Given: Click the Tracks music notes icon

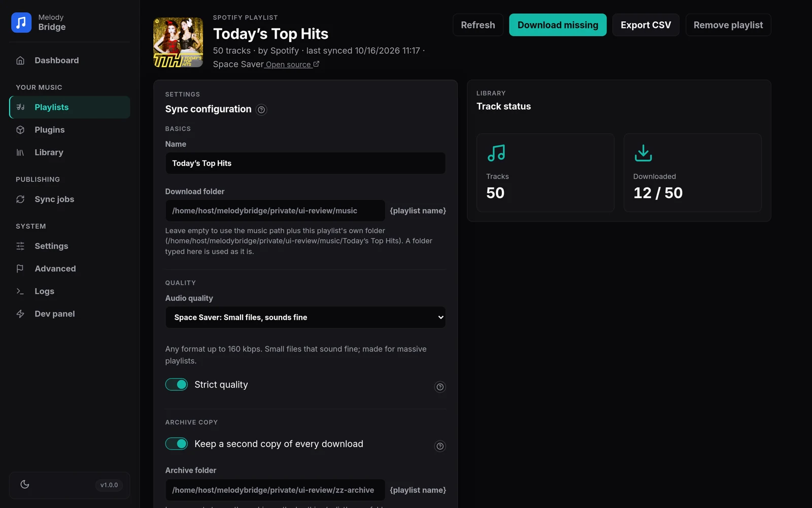Looking at the screenshot, I should (496, 153).
